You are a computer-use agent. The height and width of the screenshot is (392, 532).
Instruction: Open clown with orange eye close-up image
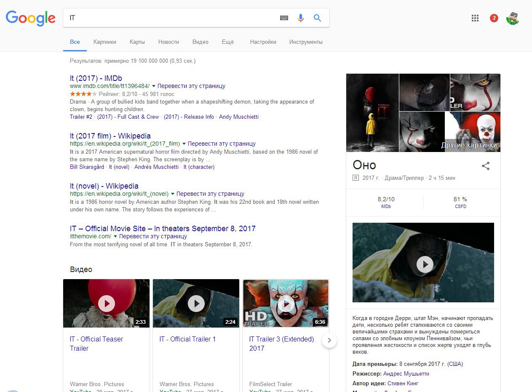pos(475,92)
